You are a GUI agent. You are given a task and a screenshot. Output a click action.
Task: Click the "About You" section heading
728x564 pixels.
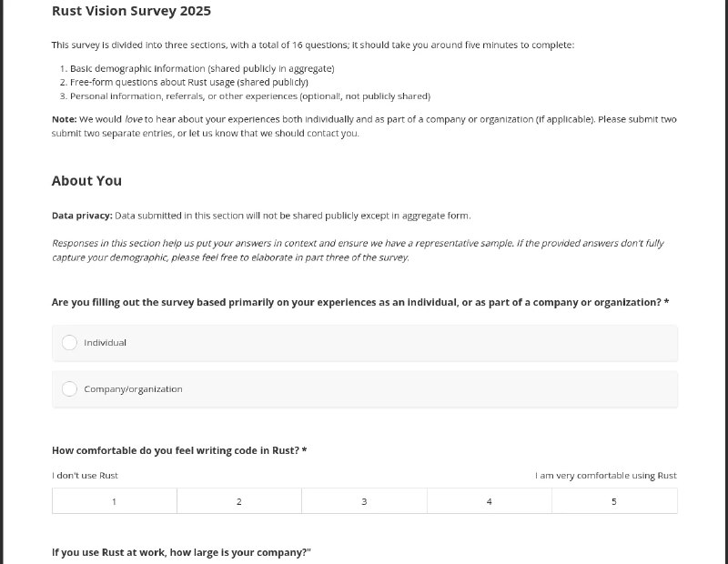[x=86, y=181]
